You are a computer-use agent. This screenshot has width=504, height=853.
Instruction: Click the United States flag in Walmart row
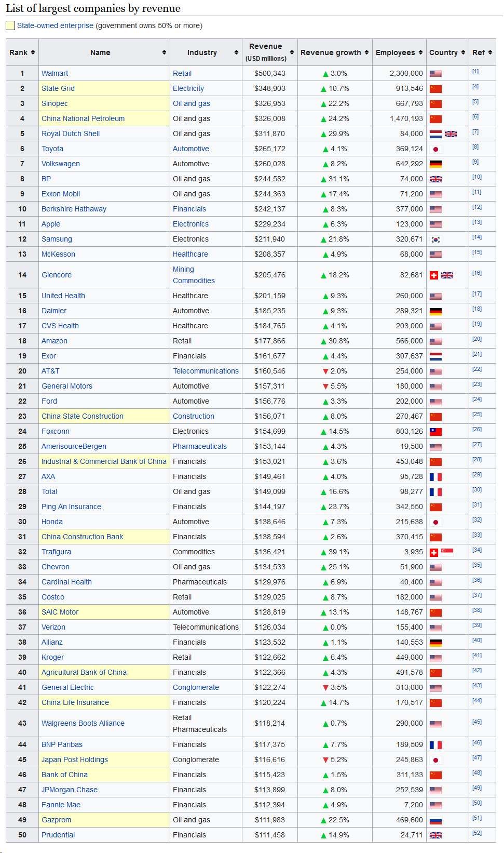pos(435,74)
